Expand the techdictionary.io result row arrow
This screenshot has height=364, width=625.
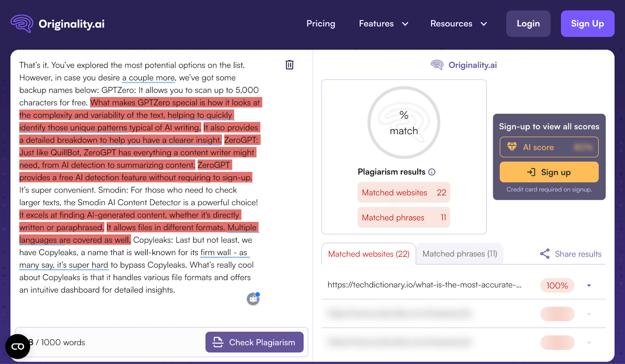(589, 286)
